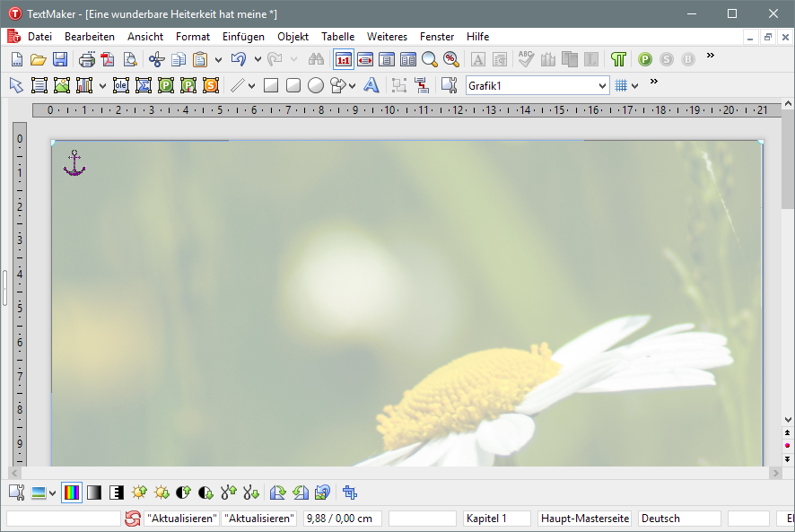
Task: Copy selection with copy icon
Action: 179,59
